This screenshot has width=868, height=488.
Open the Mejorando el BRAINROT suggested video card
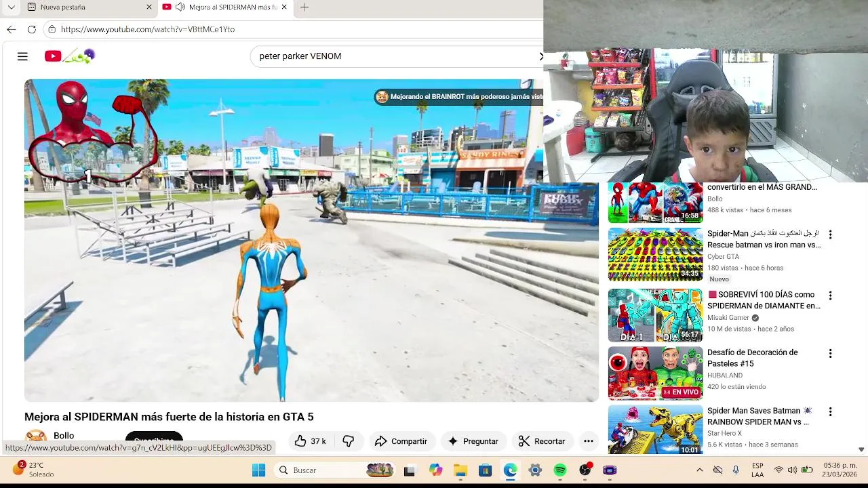[x=459, y=97]
